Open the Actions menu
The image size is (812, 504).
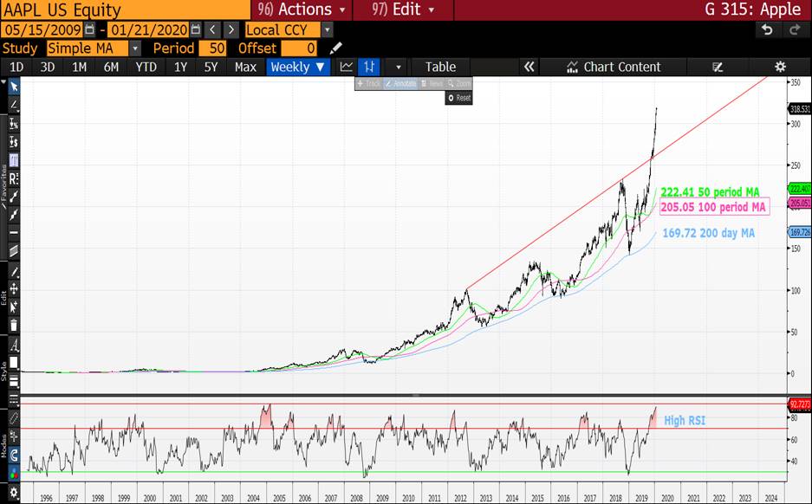(302, 10)
